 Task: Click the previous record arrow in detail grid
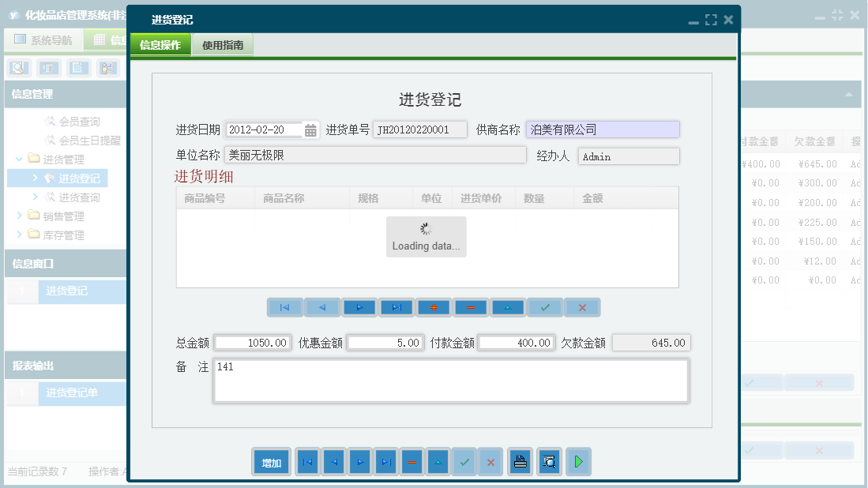[322, 307]
